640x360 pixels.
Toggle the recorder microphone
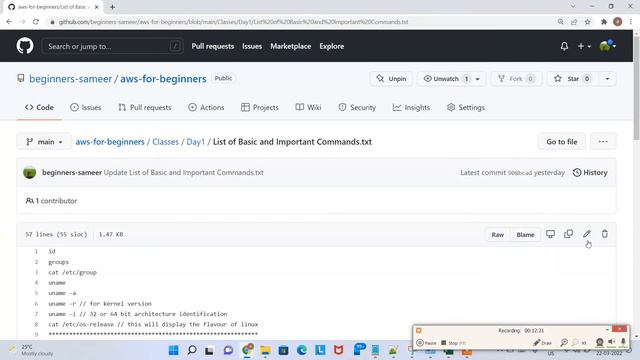(x=623, y=342)
